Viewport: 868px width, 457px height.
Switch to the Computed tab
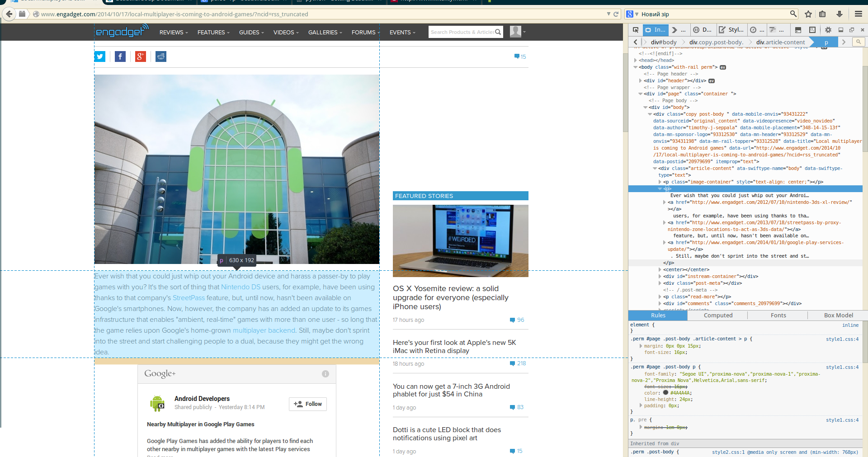tap(717, 316)
